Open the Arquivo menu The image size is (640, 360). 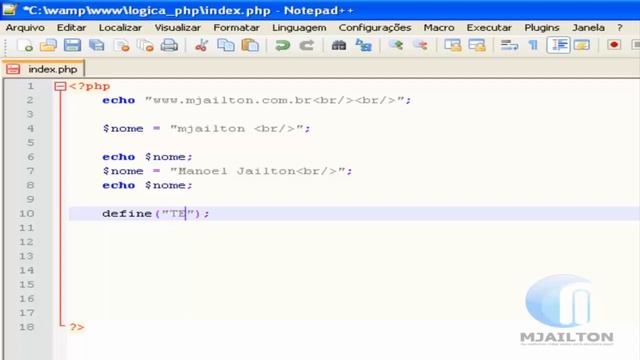point(25,28)
